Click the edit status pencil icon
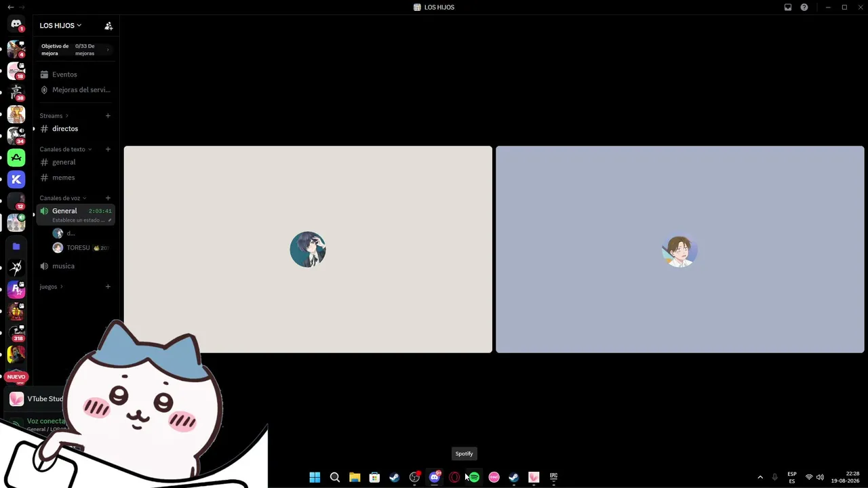The image size is (868, 488). (110, 220)
